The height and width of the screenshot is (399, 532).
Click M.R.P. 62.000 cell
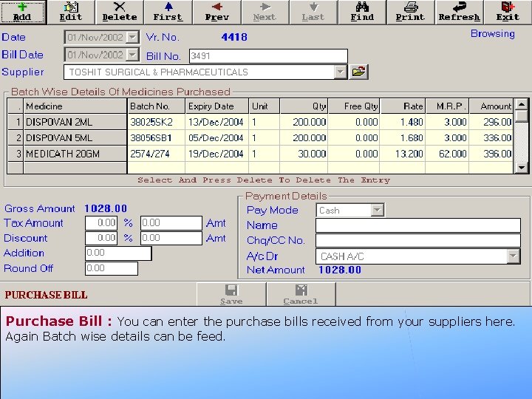447,154
